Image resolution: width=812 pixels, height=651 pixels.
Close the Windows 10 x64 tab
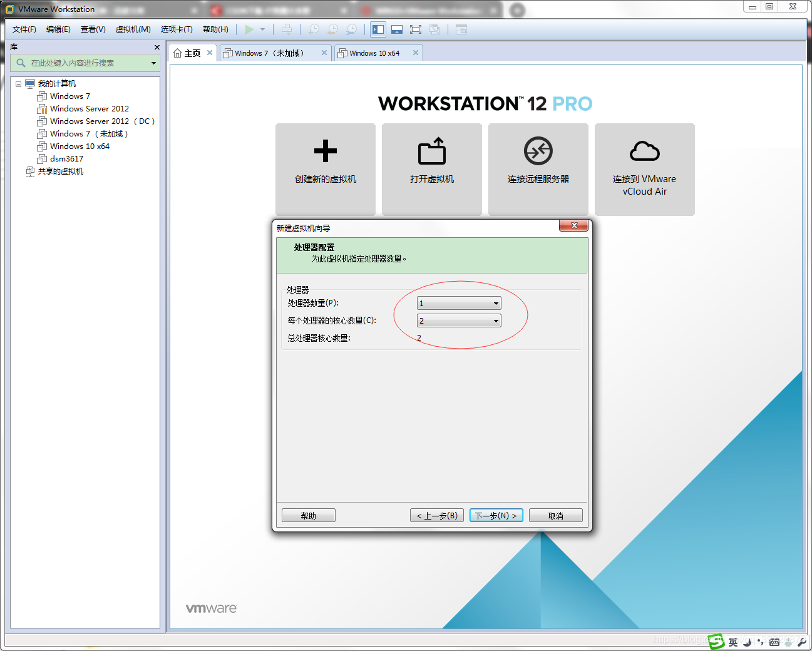click(416, 53)
